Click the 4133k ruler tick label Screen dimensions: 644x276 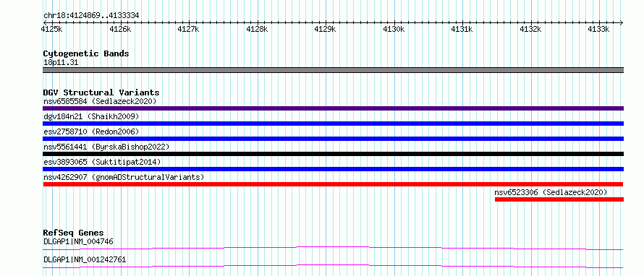tap(599, 30)
